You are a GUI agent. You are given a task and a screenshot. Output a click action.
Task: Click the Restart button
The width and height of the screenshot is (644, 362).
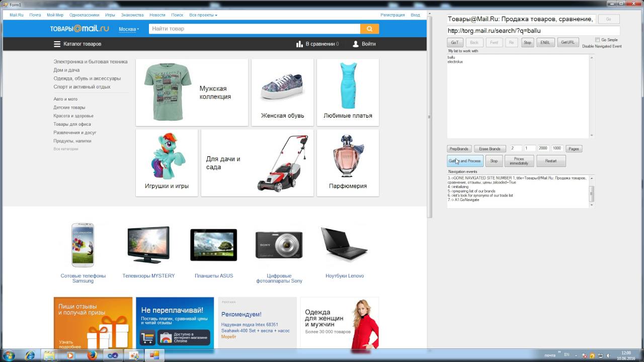coord(551,161)
